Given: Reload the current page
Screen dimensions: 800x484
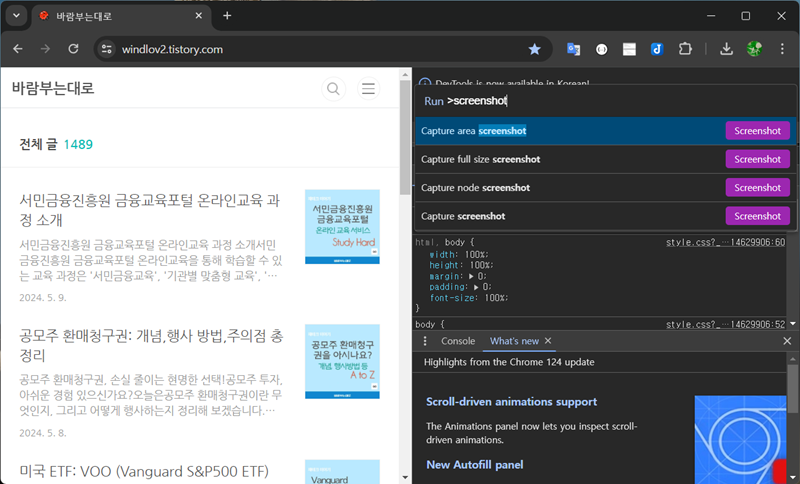Looking at the screenshot, I should (73, 49).
